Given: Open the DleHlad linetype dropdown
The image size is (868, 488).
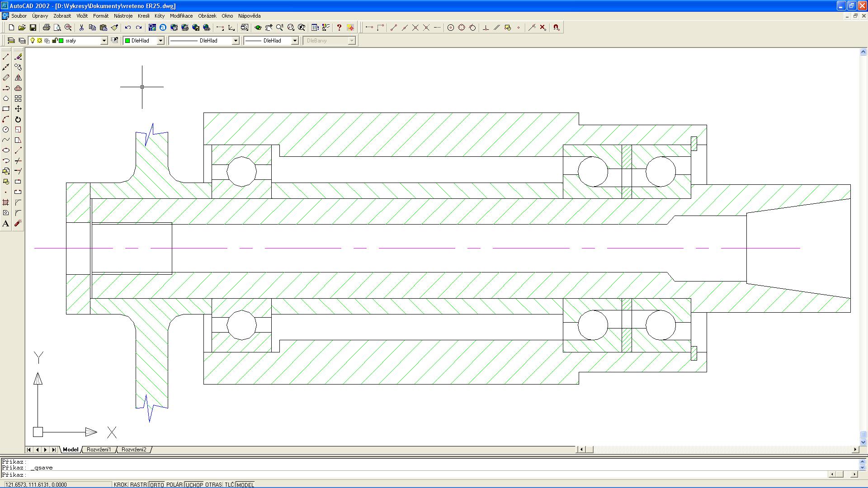Looking at the screenshot, I should click(x=235, y=41).
